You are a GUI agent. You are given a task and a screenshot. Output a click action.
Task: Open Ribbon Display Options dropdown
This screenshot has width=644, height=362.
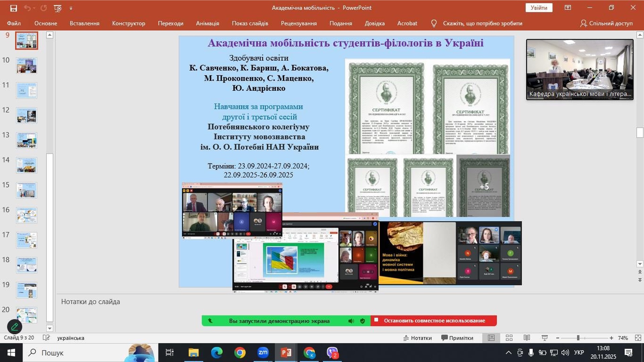coord(568,8)
